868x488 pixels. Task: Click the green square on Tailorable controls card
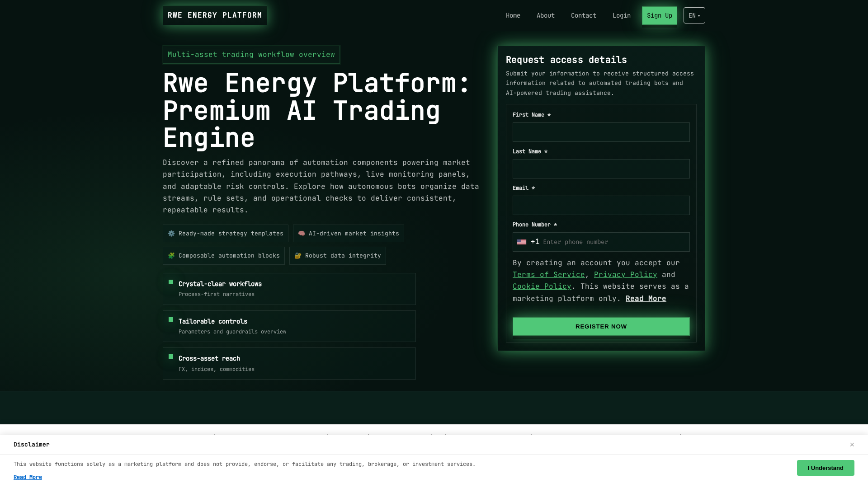point(171,319)
